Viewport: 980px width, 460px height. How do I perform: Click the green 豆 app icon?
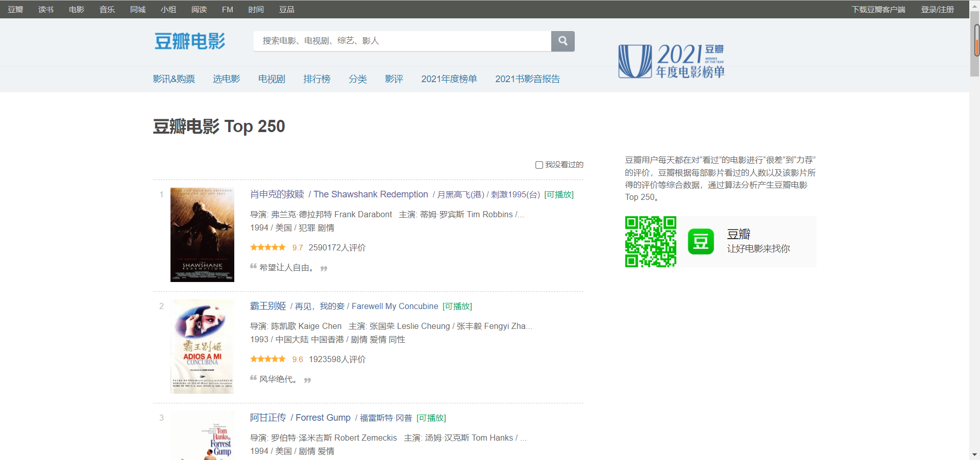701,241
